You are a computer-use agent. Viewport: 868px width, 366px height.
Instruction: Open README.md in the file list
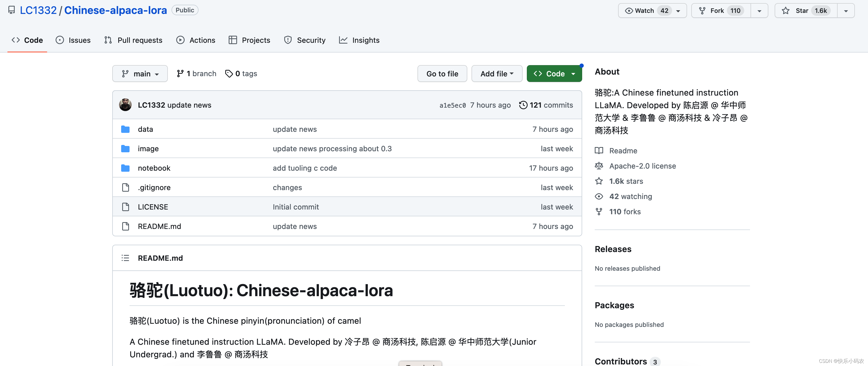pos(159,226)
